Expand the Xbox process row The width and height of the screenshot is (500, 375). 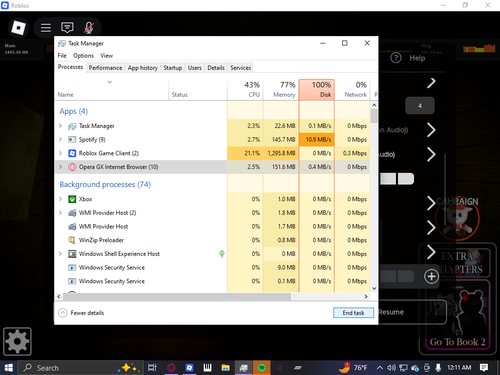tap(60, 199)
